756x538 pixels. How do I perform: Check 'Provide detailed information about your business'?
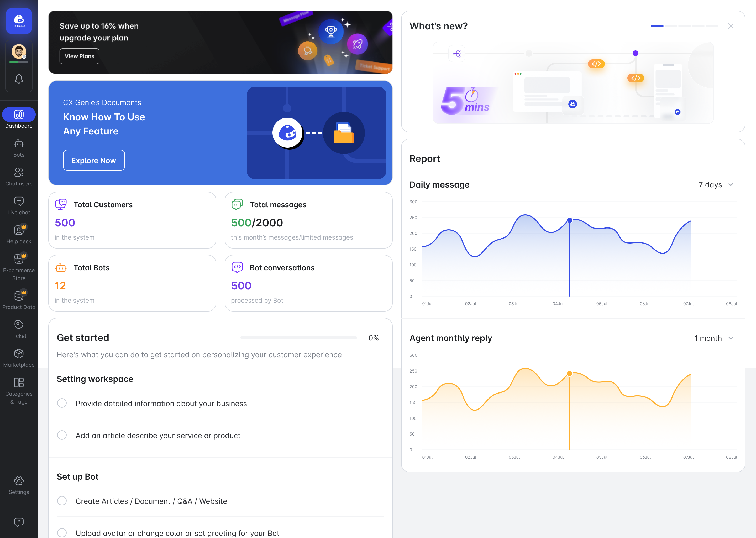point(62,403)
